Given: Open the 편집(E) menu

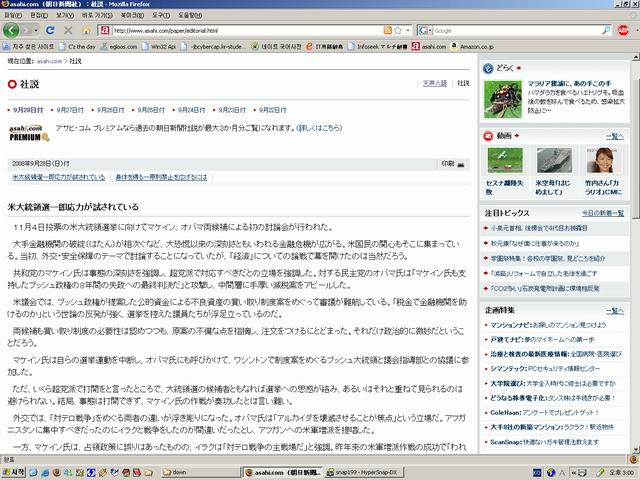Looking at the screenshot, I should point(39,15).
